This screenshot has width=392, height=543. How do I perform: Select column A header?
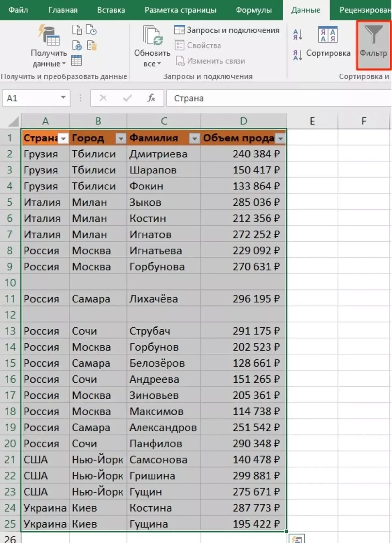pos(45,121)
